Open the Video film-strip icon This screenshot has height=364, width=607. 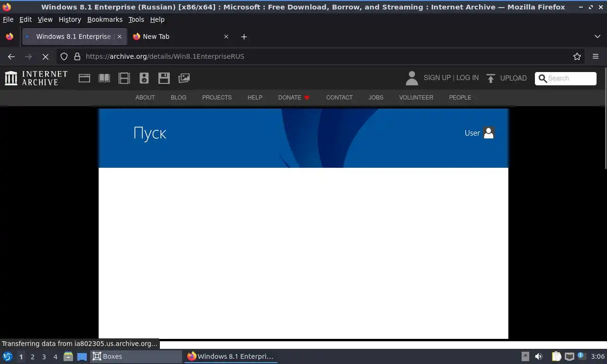(124, 78)
